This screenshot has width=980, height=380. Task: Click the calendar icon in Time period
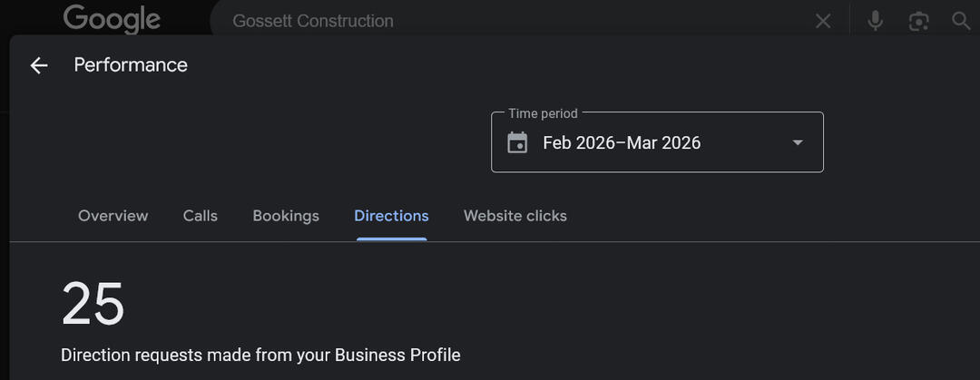click(x=517, y=142)
